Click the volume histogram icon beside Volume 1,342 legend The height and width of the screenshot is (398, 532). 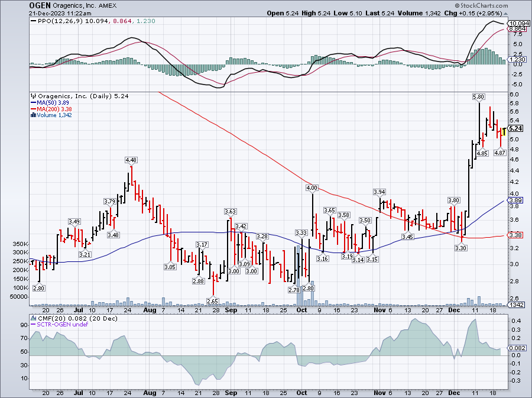[33, 115]
